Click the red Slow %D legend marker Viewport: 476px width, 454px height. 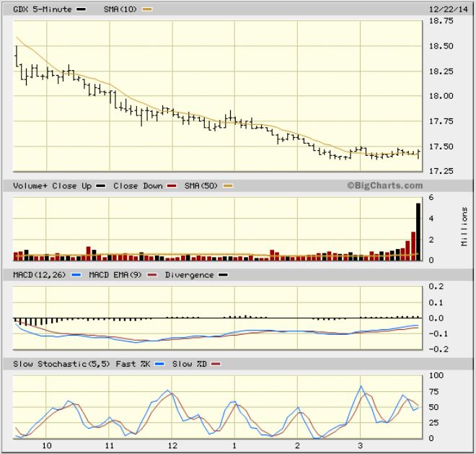(x=216, y=364)
